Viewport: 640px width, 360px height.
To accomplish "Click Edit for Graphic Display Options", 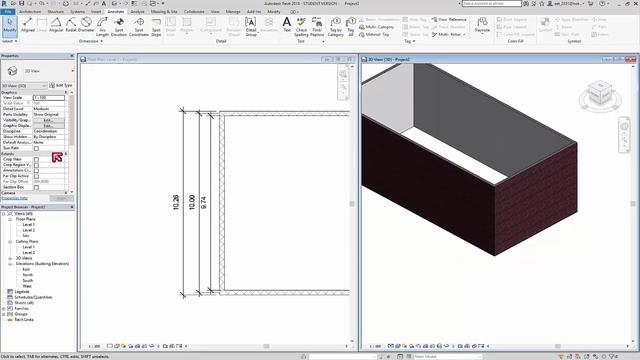I will click(49, 126).
